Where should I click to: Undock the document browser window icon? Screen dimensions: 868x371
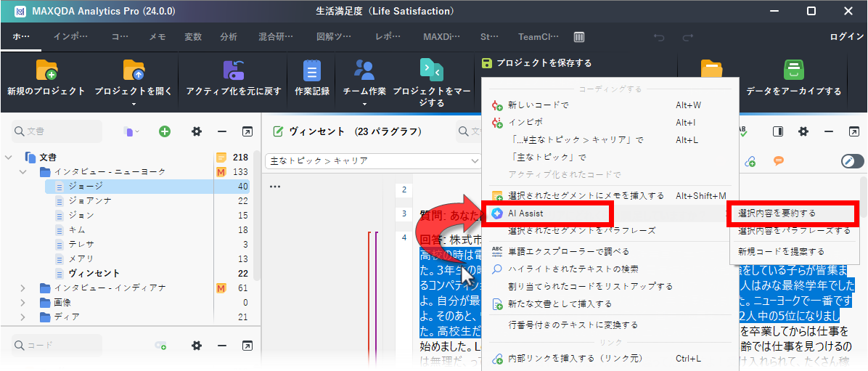tap(853, 131)
